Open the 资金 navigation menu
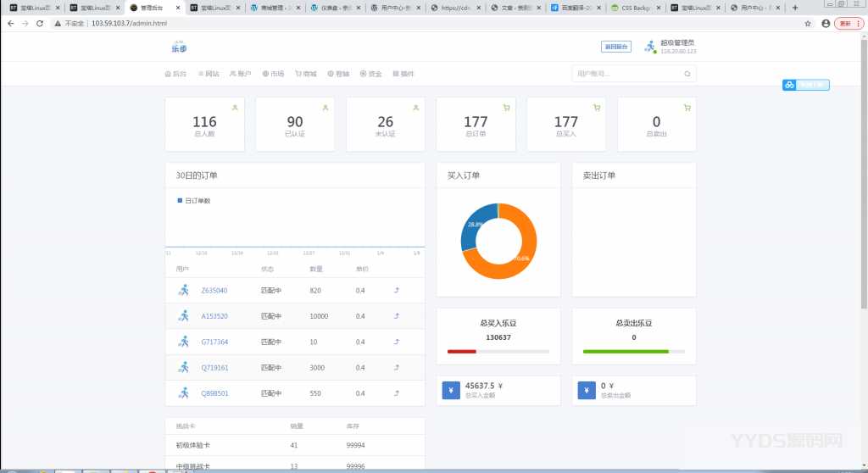This screenshot has height=473, width=868. (x=370, y=74)
